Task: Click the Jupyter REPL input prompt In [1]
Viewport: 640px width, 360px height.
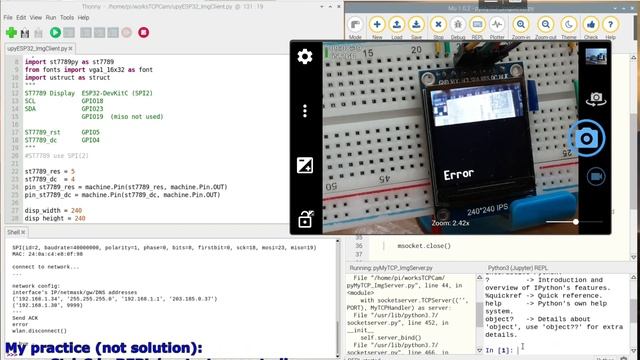Action: click(499, 350)
